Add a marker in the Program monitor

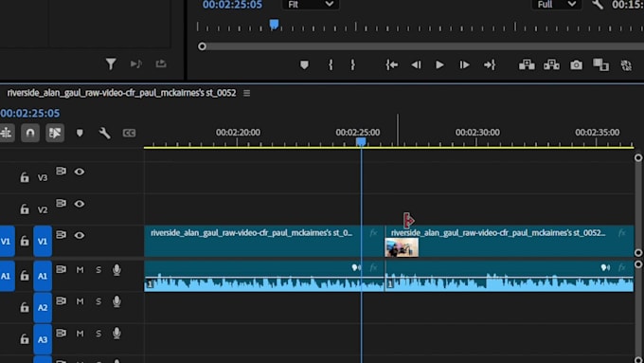pos(304,65)
